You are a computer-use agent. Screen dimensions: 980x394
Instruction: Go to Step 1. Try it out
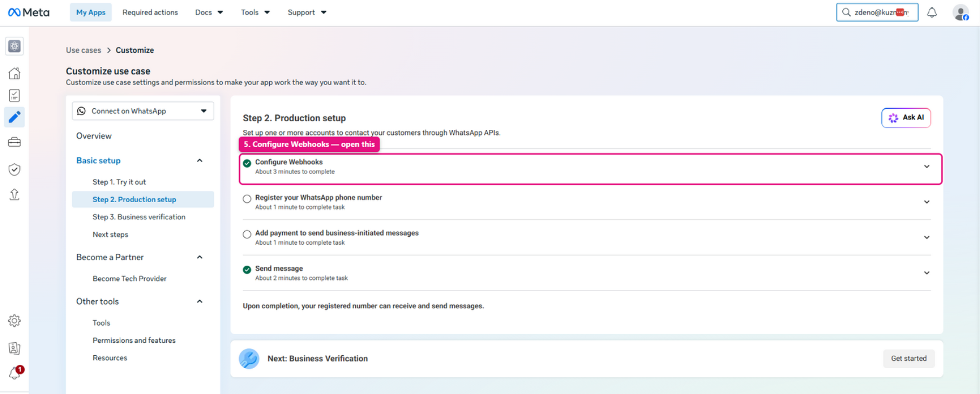pos(119,182)
